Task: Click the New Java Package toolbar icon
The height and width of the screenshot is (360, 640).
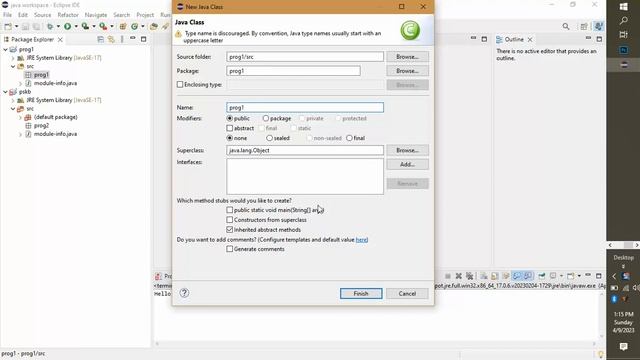Action: tap(122, 26)
